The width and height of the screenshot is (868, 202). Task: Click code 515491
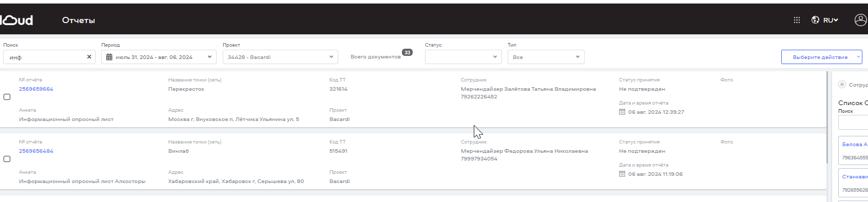pyautogui.click(x=338, y=151)
